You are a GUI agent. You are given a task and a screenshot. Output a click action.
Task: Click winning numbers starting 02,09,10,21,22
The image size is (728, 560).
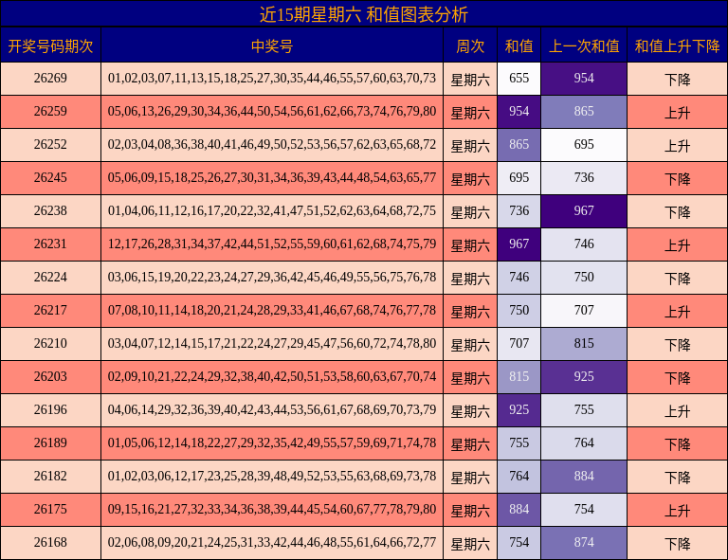point(272,377)
